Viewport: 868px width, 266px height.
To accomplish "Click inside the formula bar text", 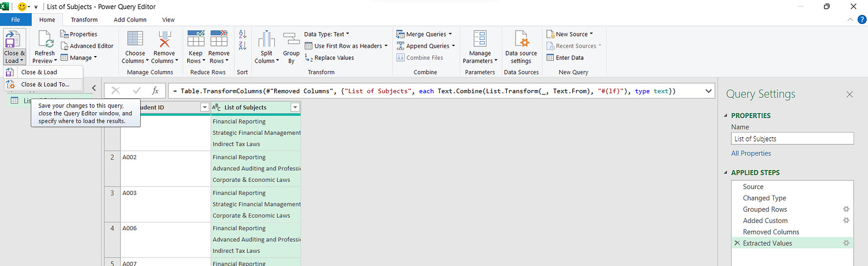I will click(424, 91).
